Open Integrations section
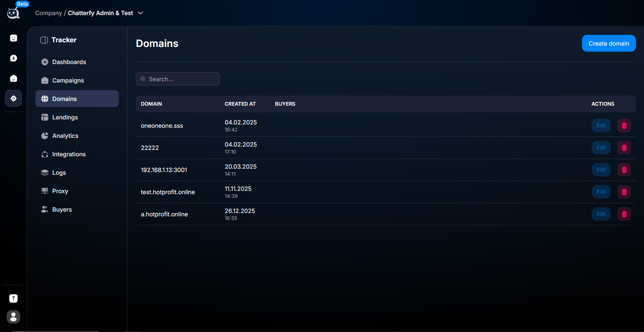Viewport: 644px width, 332px height. (77, 154)
